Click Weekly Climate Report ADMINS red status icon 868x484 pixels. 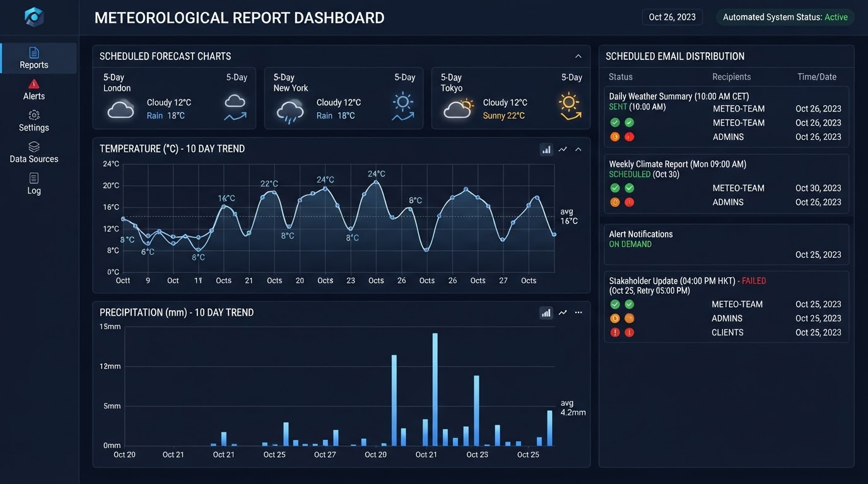point(629,202)
